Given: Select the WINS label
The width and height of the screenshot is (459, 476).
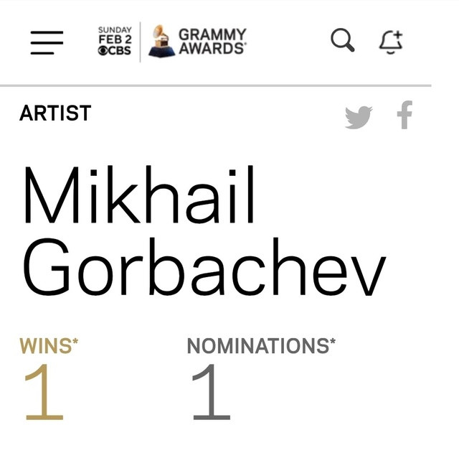Looking at the screenshot, I should click(x=44, y=346).
